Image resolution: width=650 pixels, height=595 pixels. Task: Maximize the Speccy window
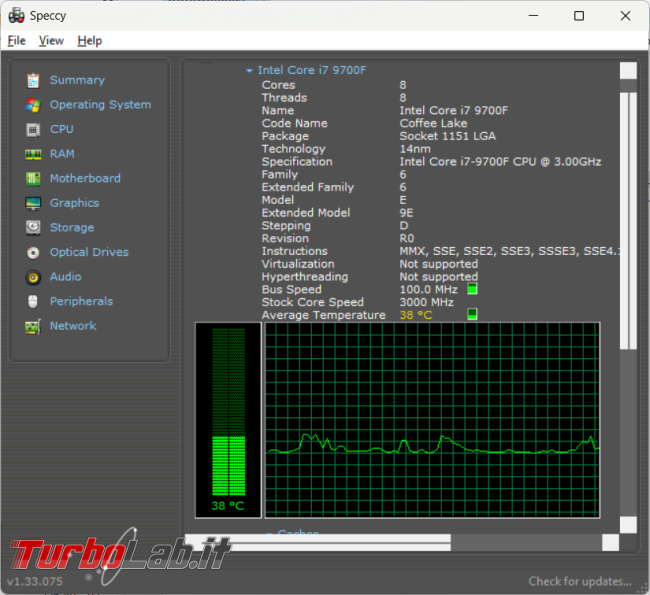pyautogui.click(x=579, y=16)
